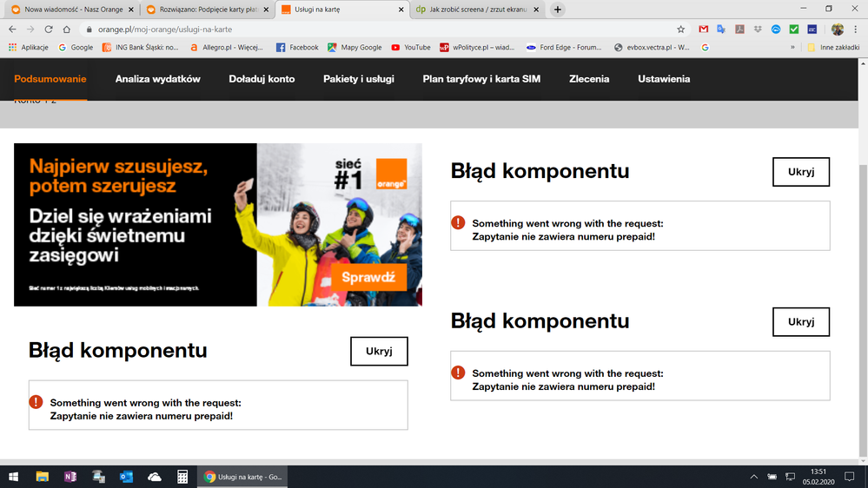Image resolution: width=868 pixels, height=488 pixels.
Task: Open the blue cloud extension icon
Action: click(x=776, y=30)
